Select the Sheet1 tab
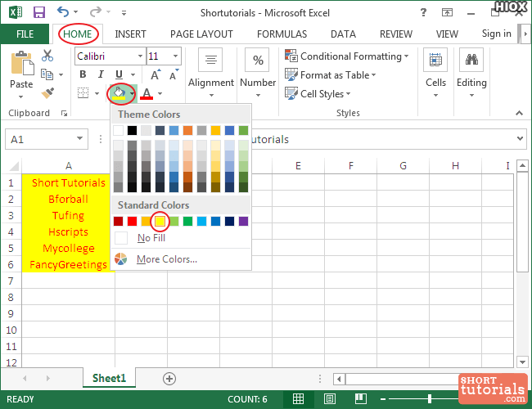This screenshot has width=532, height=409. coord(109,378)
